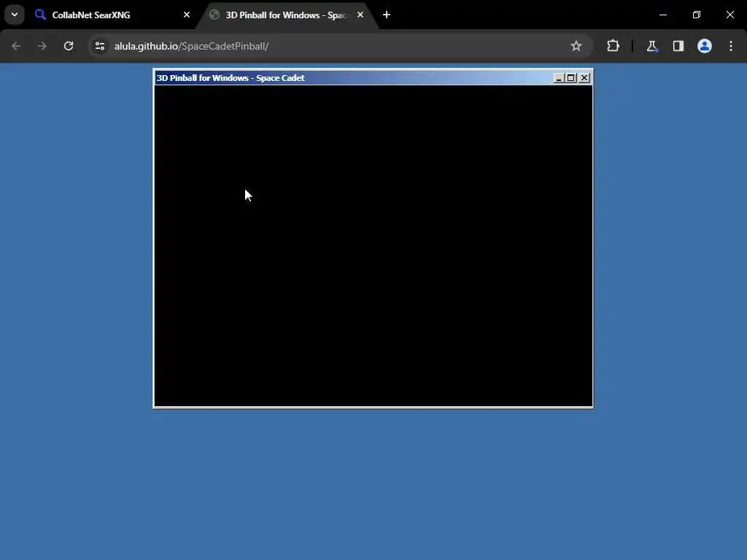Close the Space Cadet pinball window

pyautogui.click(x=584, y=78)
